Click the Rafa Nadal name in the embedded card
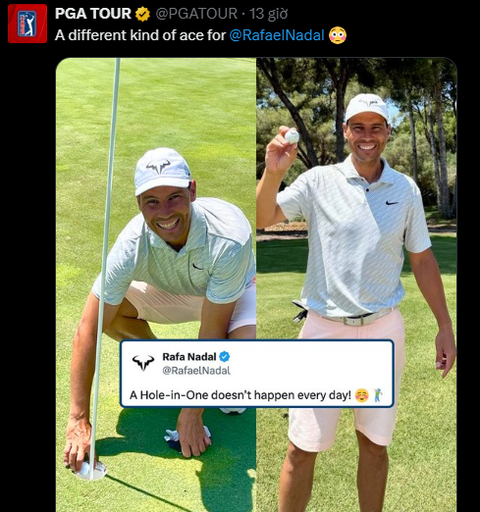The image size is (480, 512). pos(189,357)
